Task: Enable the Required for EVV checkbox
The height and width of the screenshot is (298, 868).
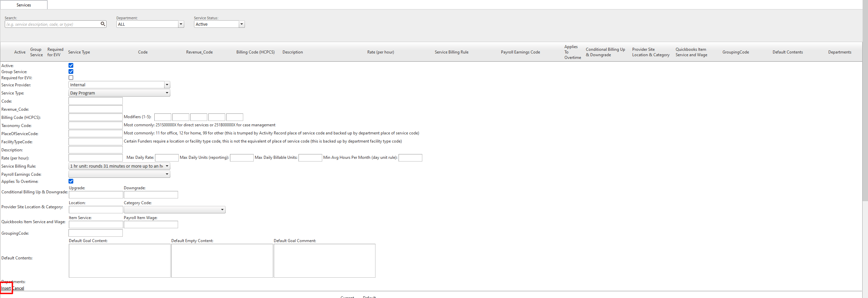Action: pyautogui.click(x=71, y=78)
